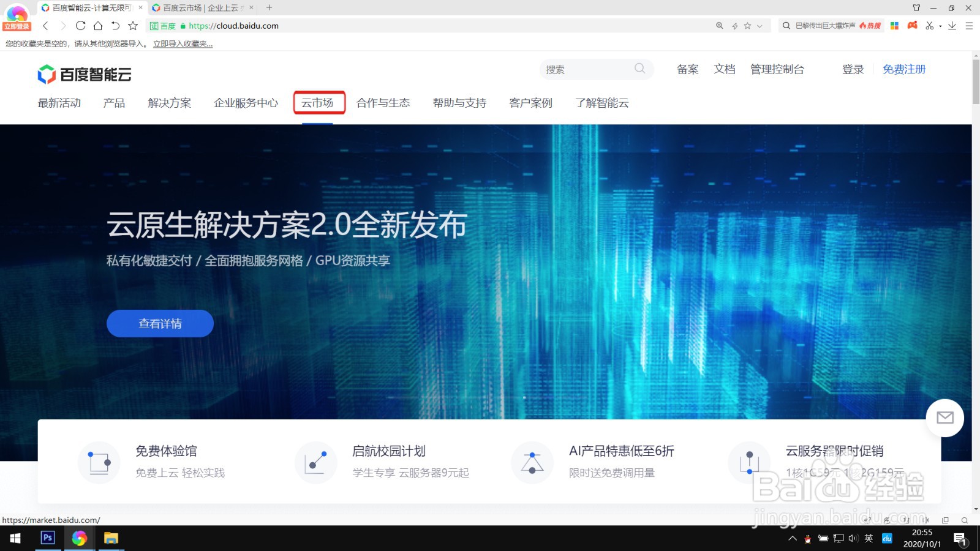Image resolution: width=980 pixels, height=551 pixels.
Task: Open the 最新活动 menu item
Action: click(59, 103)
